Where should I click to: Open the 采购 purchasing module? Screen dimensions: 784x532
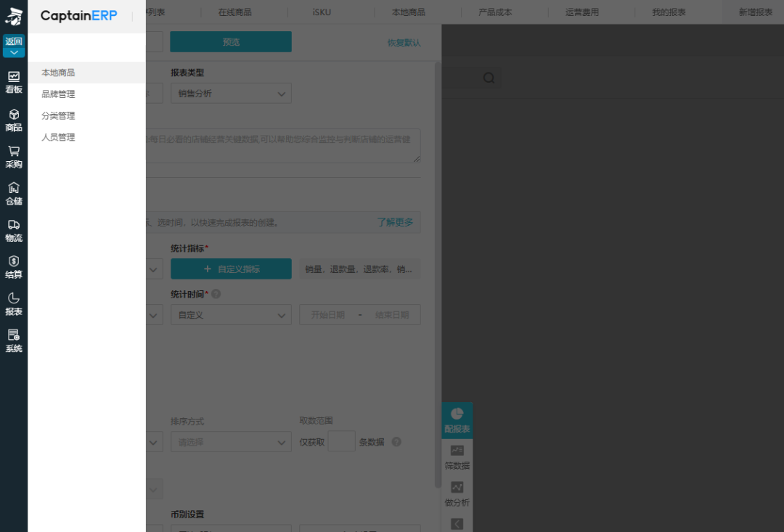pos(14,155)
